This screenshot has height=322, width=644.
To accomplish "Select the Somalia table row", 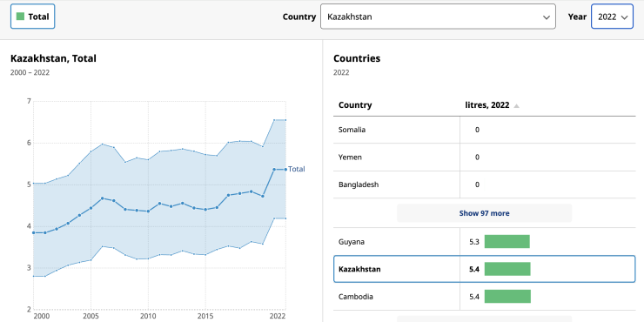I will click(484, 130).
